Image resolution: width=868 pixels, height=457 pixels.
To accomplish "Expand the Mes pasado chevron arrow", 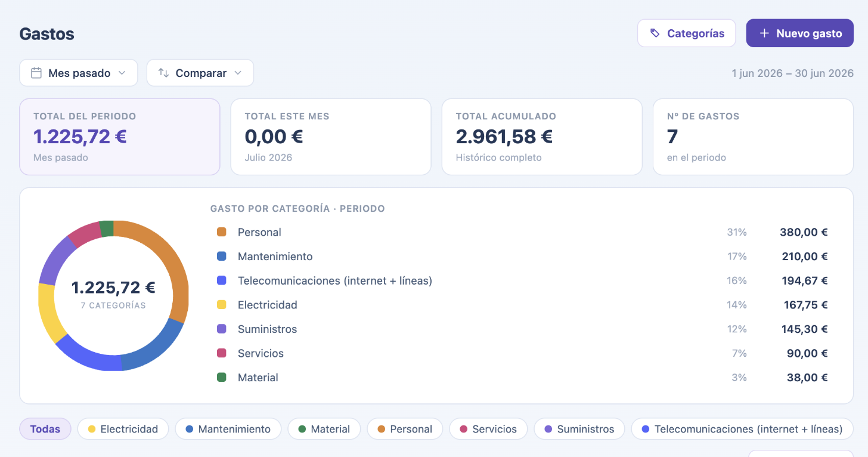I will click(x=122, y=73).
